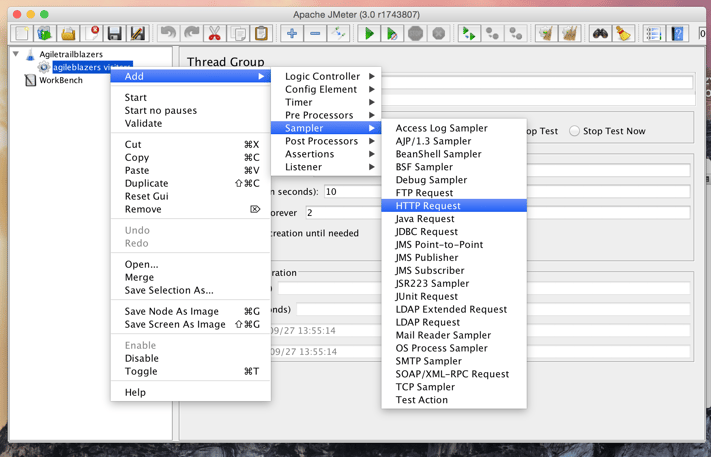Click the Remote stop all icon
This screenshot has height=457, width=711.
[x=492, y=34]
